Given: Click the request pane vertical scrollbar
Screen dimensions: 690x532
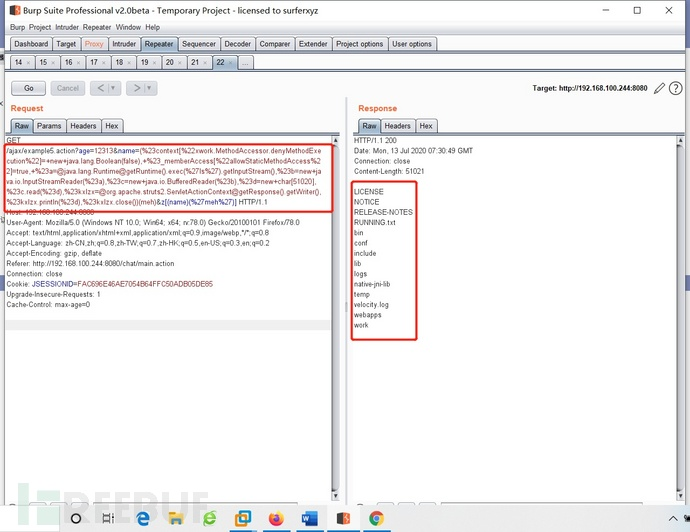Looking at the screenshot, I should click(x=335, y=319).
